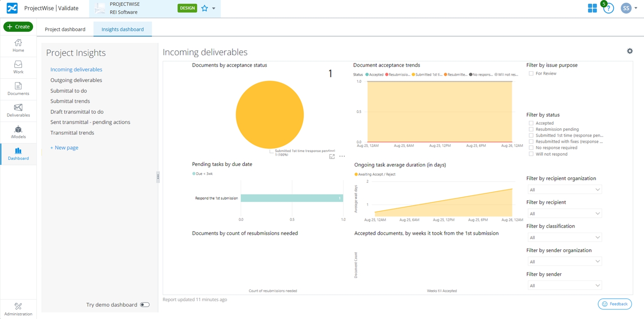Check the Resubmission pending status filter
The width and height of the screenshot is (644, 319).
(531, 129)
